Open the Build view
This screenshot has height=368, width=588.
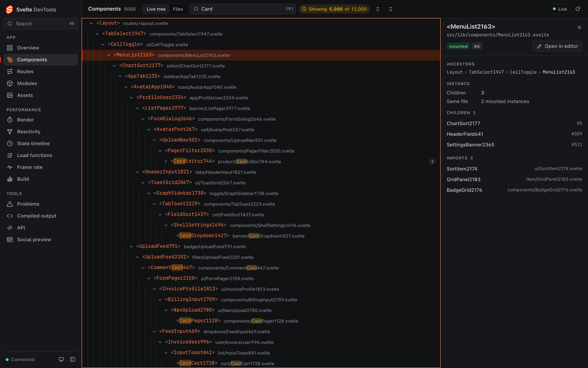pos(41,179)
